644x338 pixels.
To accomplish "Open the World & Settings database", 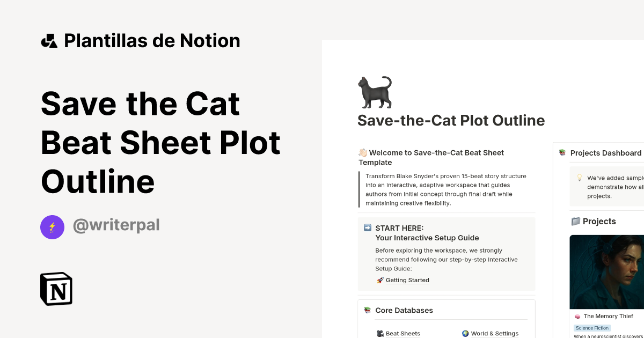I will [x=494, y=333].
